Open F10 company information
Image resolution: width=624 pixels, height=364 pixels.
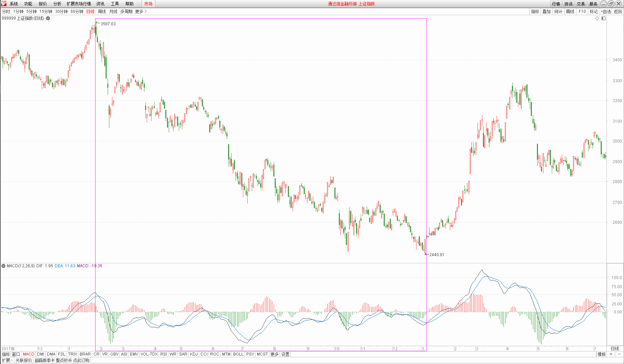(x=582, y=11)
